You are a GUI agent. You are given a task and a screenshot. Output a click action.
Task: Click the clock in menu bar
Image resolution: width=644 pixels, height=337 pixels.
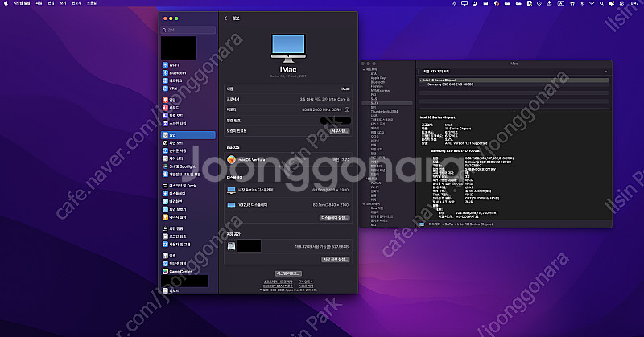click(x=634, y=3)
